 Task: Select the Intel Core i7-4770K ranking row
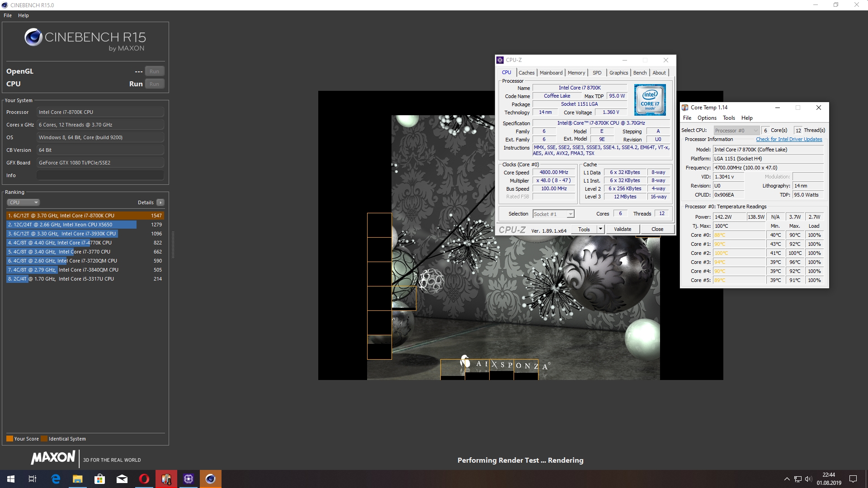85,243
